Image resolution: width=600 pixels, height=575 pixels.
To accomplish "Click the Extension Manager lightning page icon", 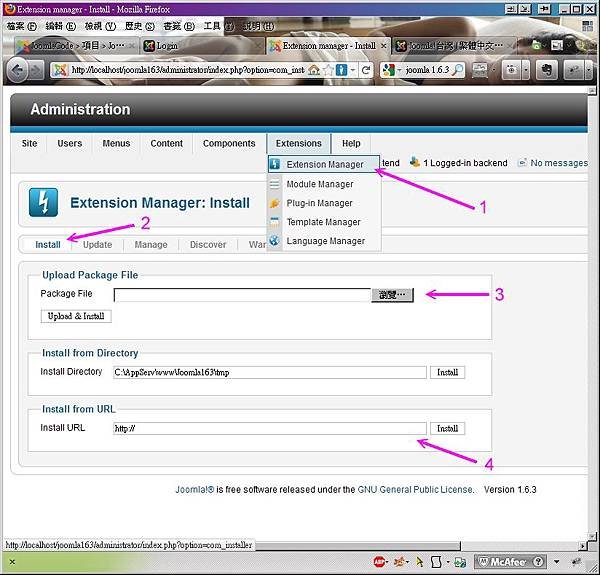I will [x=43, y=202].
